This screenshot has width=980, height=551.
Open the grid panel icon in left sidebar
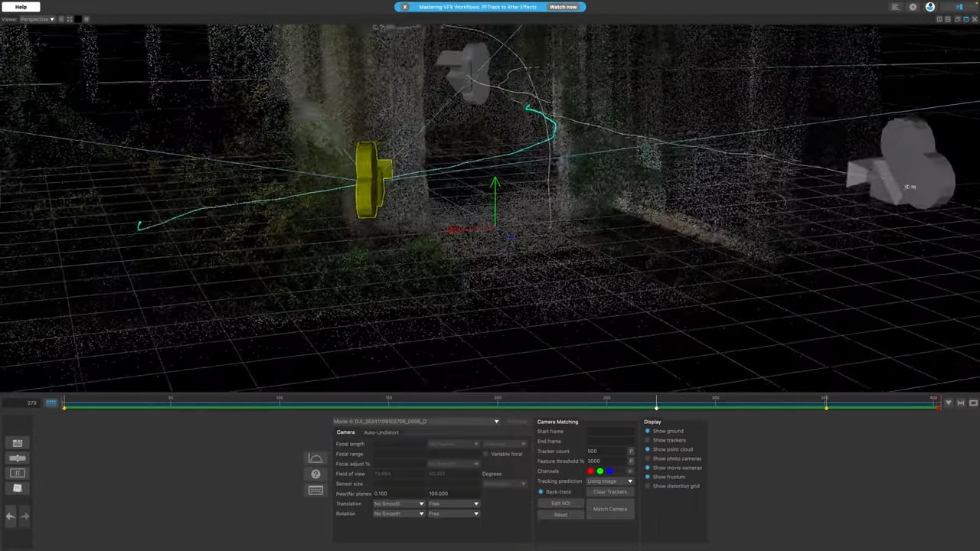17,473
